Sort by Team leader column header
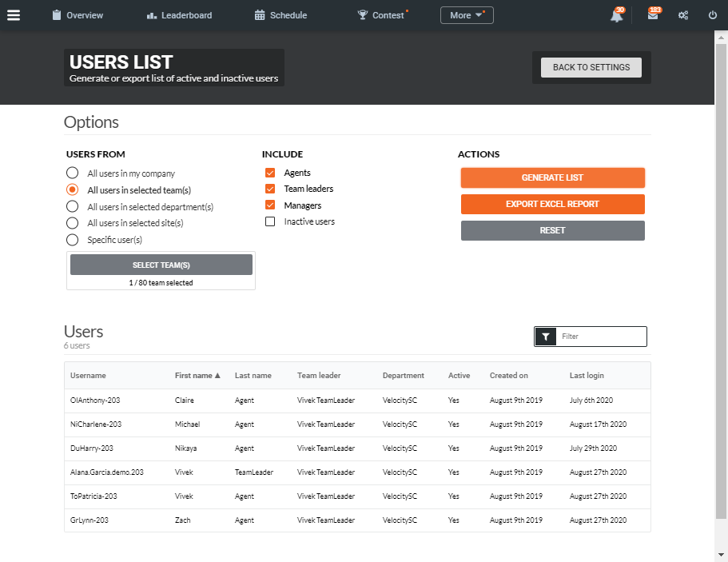728x562 pixels. (319, 375)
